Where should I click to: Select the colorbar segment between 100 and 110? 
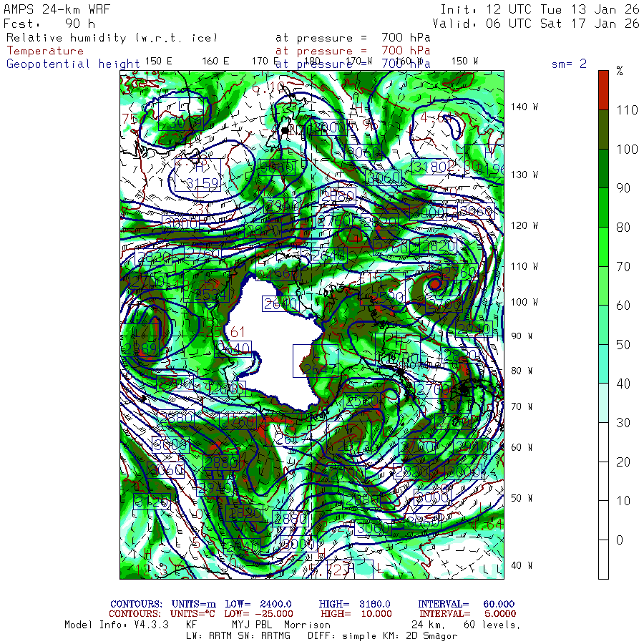click(603, 129)
